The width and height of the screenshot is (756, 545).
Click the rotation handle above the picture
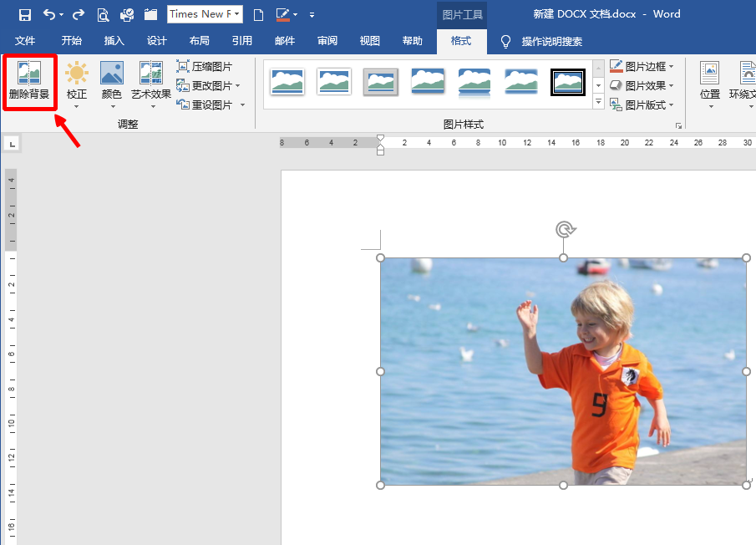click(x=565, y=229)
